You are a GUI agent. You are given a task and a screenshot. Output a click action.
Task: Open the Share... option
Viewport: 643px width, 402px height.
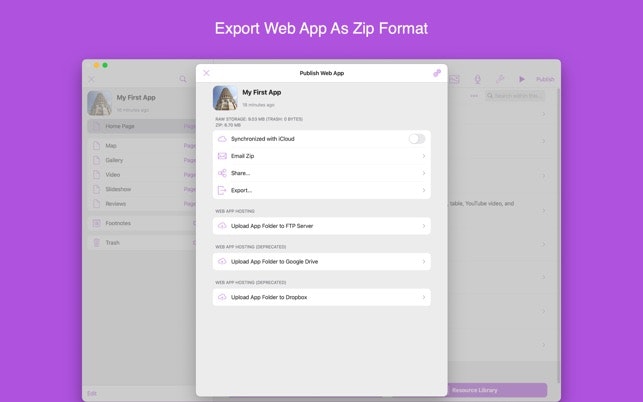pyautogui.click(x=322, y=173)
